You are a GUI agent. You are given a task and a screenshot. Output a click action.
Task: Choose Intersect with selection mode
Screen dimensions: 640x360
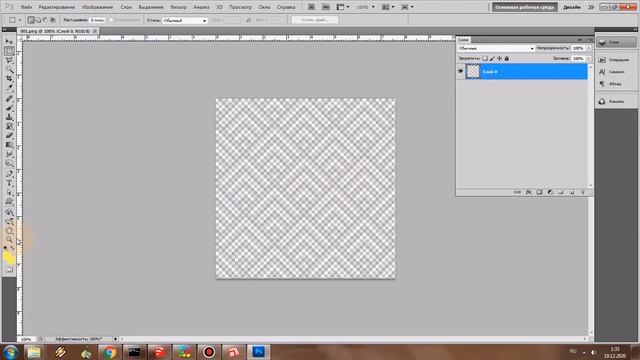(x=53, y=20)
